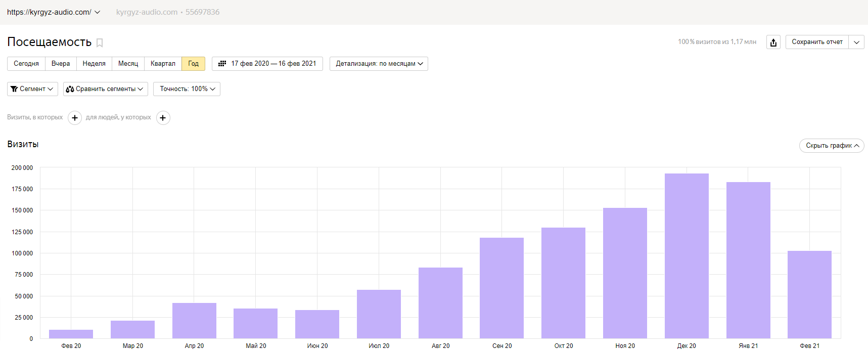Click the Апр 20 bar
868x351 pixels.
click(194, 321)
